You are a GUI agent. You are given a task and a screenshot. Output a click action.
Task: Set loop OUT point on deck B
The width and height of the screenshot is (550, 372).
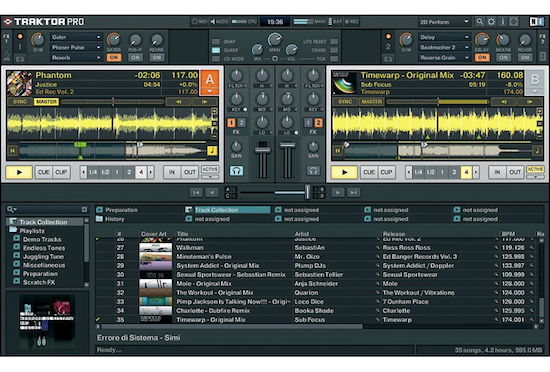pyautogui.click(x=515, y=172)
